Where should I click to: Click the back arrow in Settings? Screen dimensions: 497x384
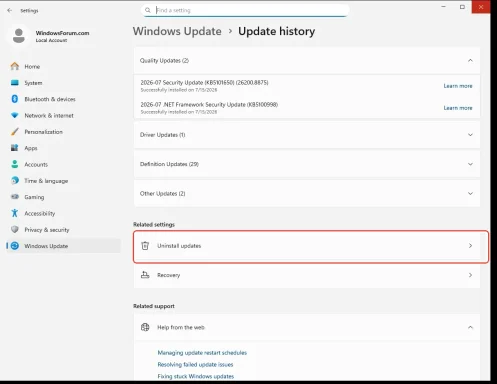click(x=9, y=11)
